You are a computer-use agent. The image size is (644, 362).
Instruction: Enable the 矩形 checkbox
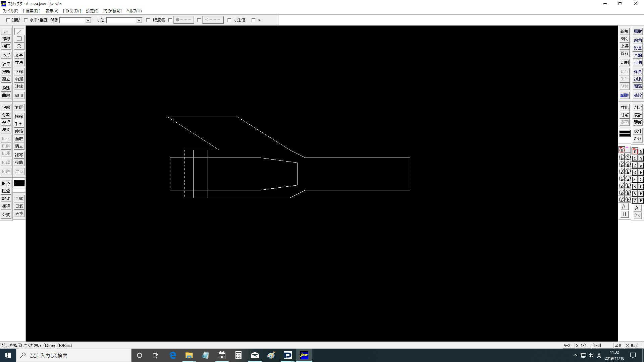tap(8, 20)
